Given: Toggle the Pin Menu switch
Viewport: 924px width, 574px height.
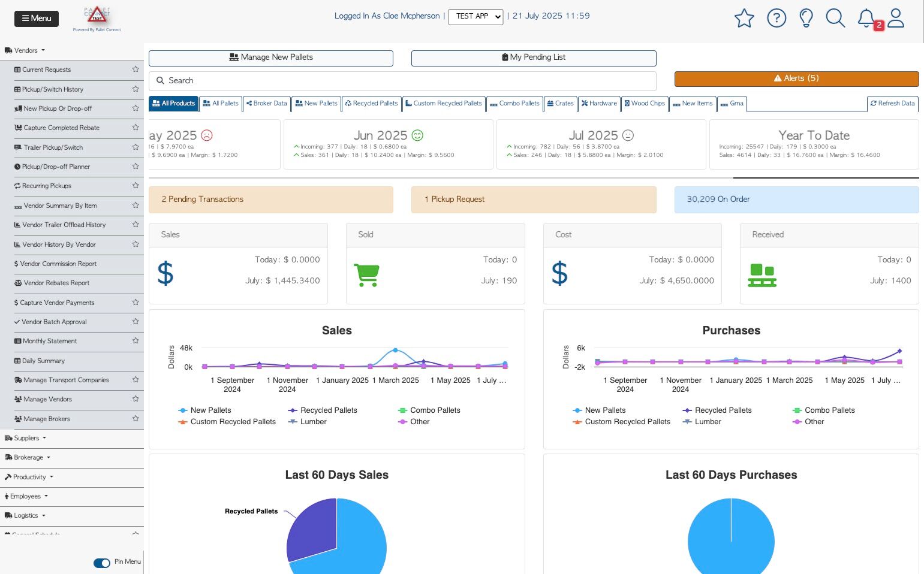Looking at the screenshot, I should 102,563.
